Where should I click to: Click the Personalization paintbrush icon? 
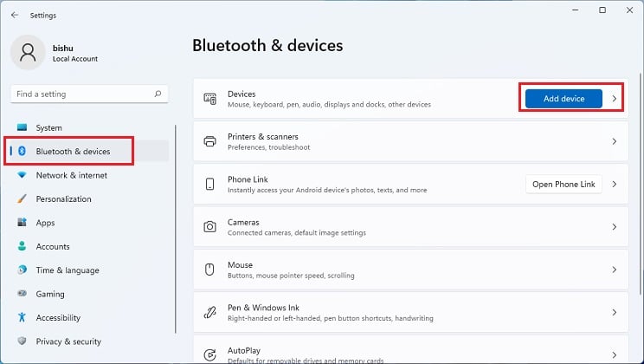pos(23,198)
